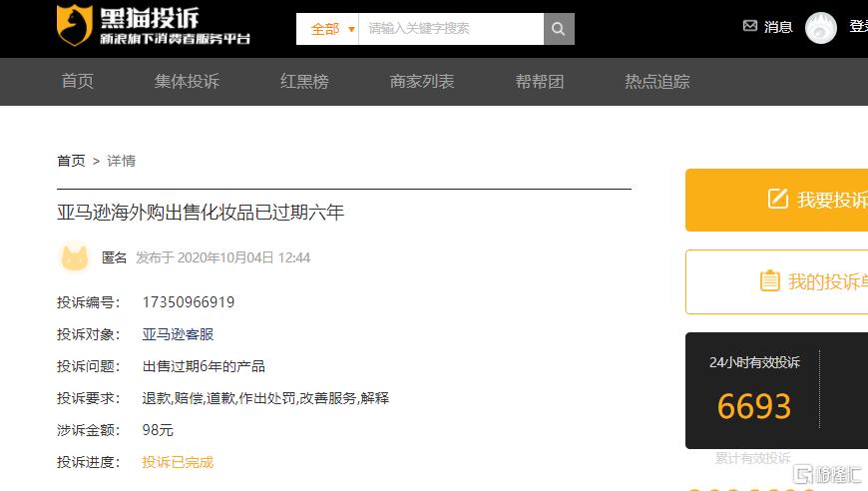The width and height of the screenshot is (868, 491).
Task: Open the 商家列表 menu item
Action: [x=422, y=82]
